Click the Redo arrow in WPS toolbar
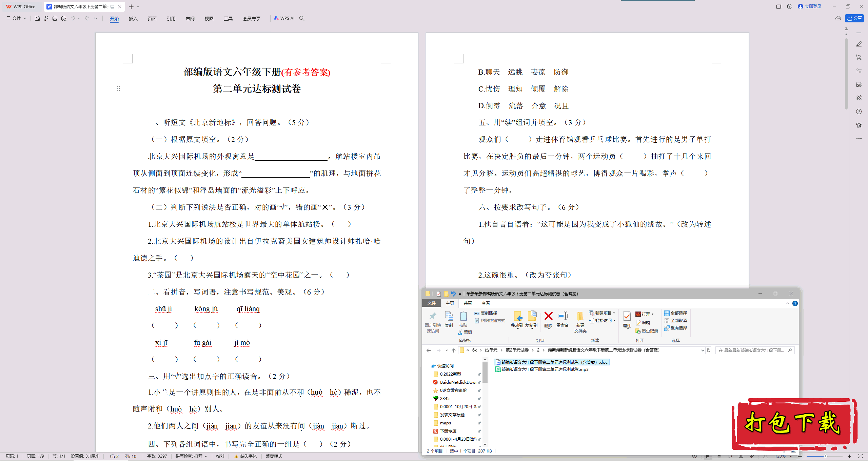Screen dimensions: 868x461 click(87, 18)
